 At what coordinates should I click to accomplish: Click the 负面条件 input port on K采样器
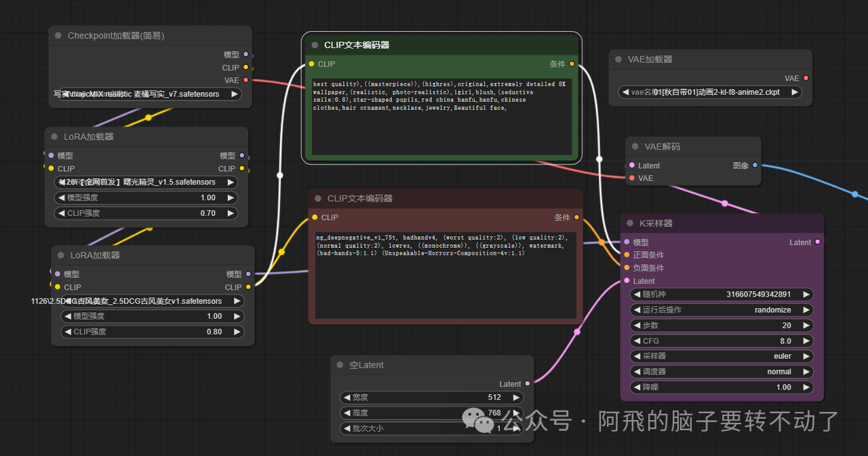[627, 268]
